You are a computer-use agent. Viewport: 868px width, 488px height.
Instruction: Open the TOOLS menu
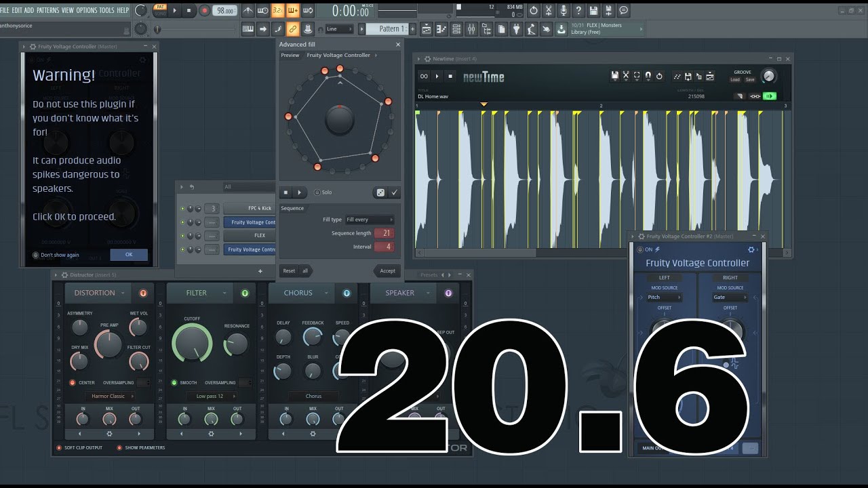107,10
